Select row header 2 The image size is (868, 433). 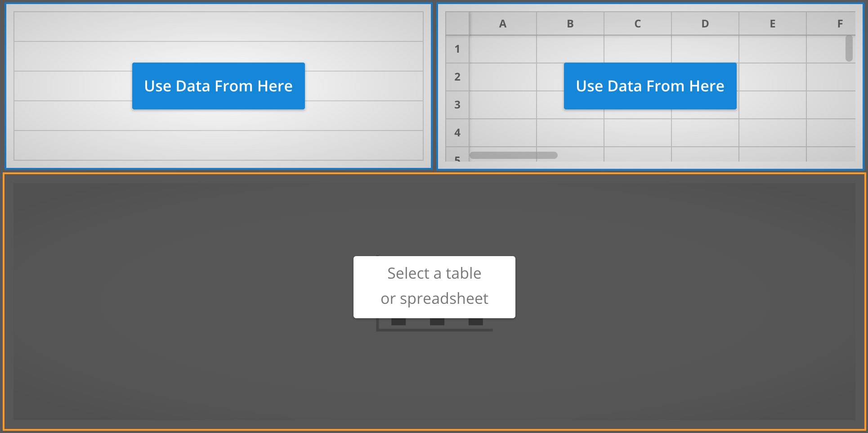coord(457,77)
